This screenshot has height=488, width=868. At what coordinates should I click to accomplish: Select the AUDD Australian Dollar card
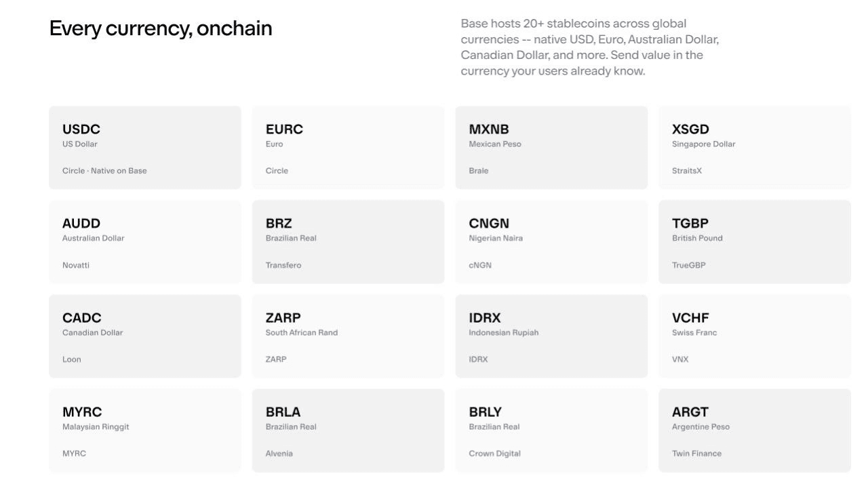tap(144, 241)
